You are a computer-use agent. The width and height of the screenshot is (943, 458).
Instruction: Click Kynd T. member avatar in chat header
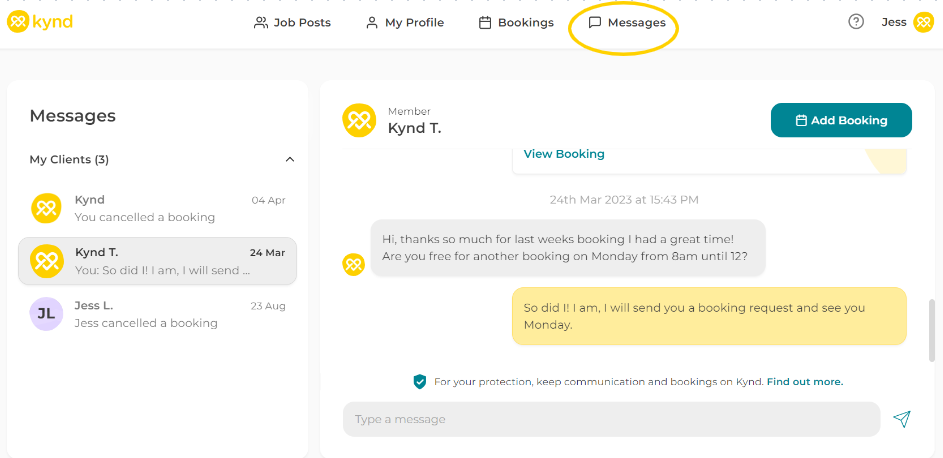point(359,120)
